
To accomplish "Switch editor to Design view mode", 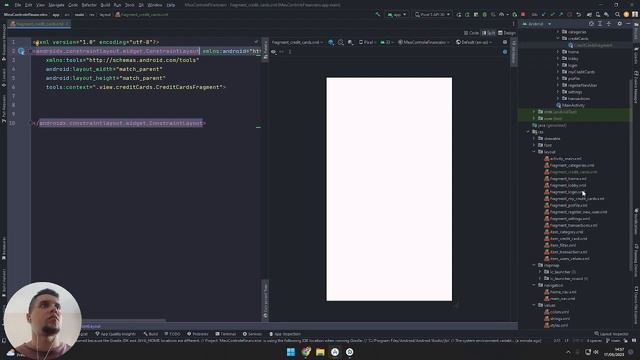I will pos(507,33).
